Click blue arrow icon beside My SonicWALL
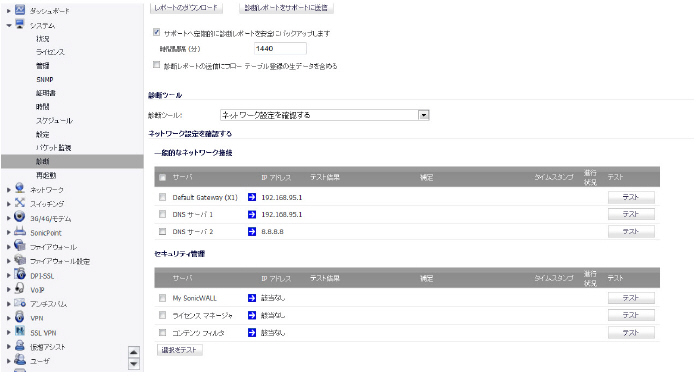 [x=252, y=298]
